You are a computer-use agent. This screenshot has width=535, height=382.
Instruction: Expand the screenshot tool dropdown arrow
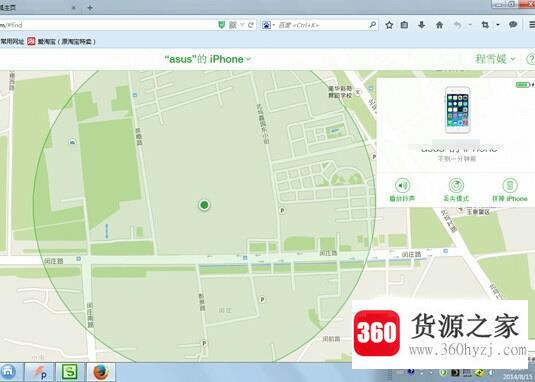click(498, 25)
